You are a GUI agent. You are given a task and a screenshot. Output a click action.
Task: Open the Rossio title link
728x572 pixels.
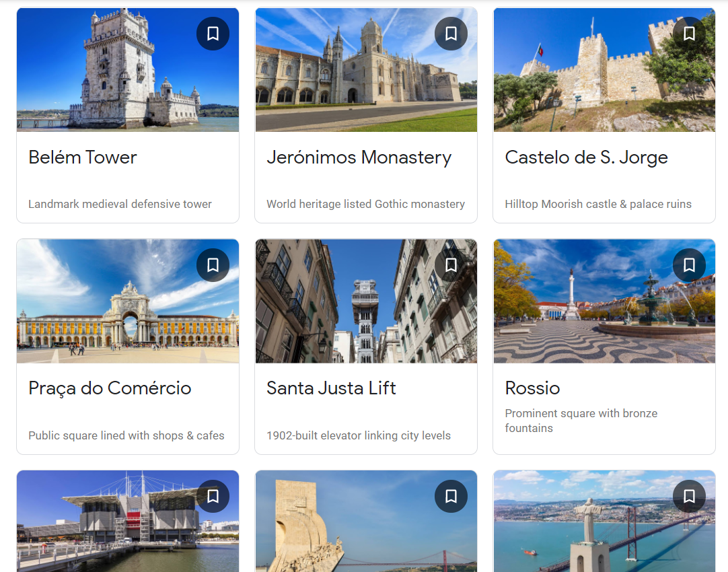532,388
